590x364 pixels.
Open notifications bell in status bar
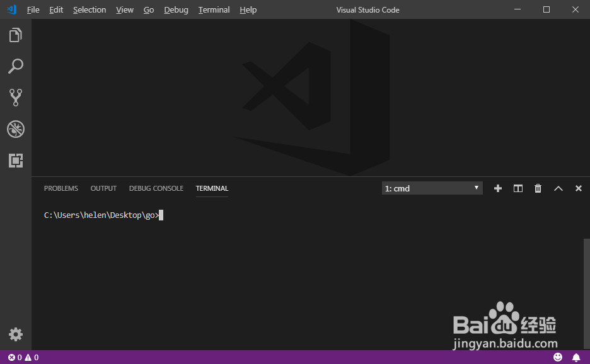pyautogui.click(x=576, y=357)
